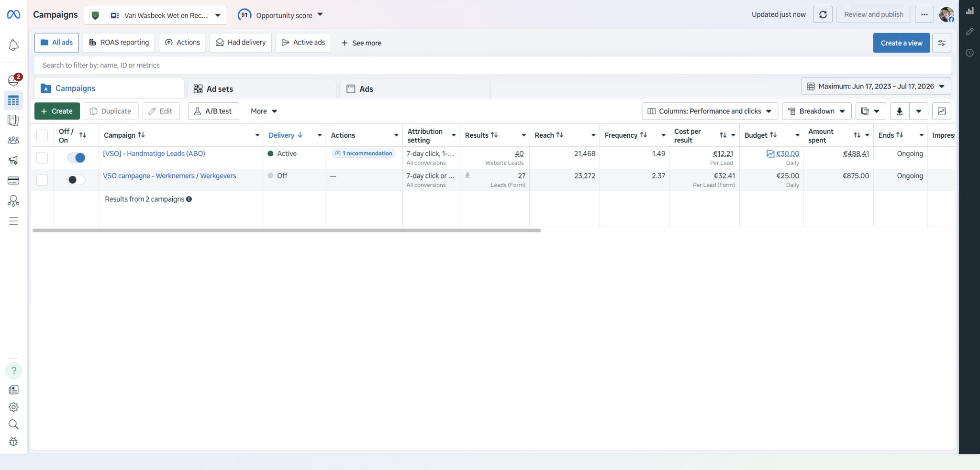Open the Delivery column header dropdown arrow
The height and width of the screenshot is (470, 980).
click(x=320, y=135)
